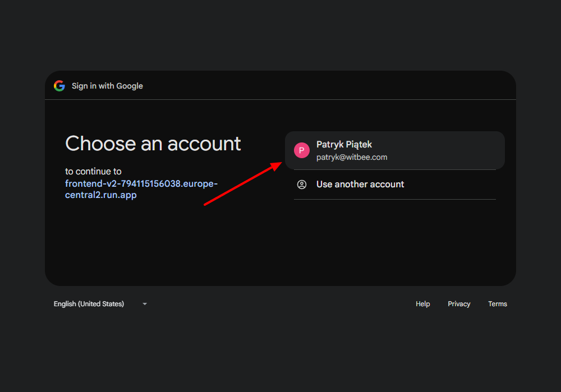
Task: Click the Patryk Piątek account name
Action: coord(344,145)
